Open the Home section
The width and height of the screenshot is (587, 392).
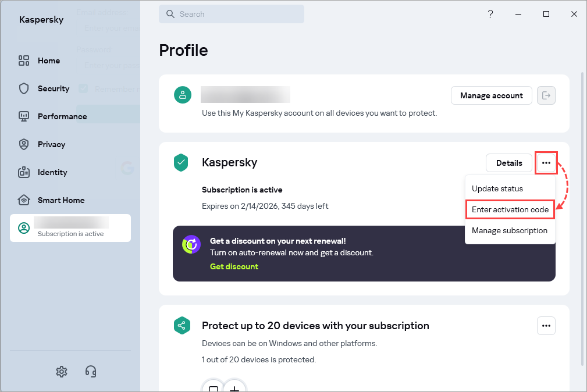tap(48, 60)
